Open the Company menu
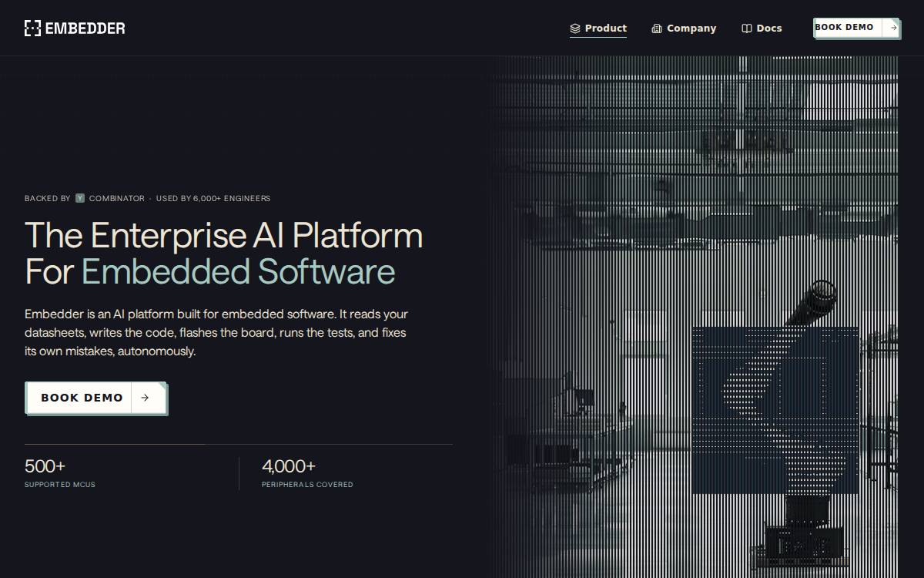Screen dimensions: 924x578 684,29
